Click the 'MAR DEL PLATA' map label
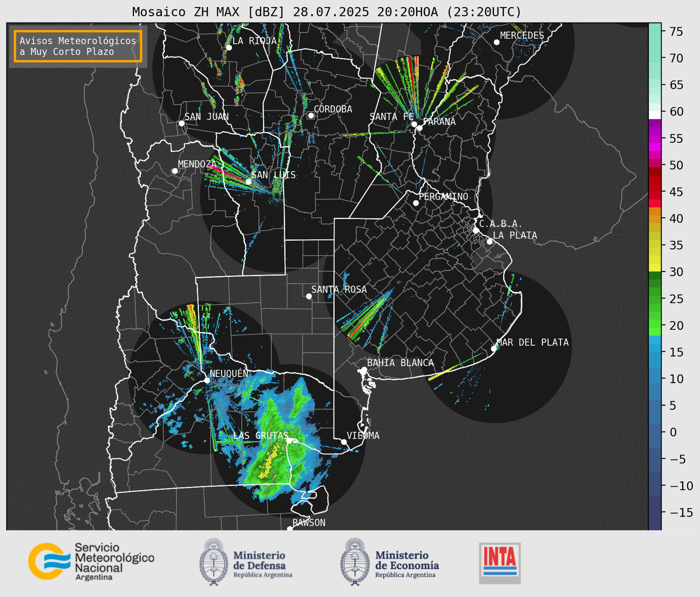The image size is (700, 597). 532,343
